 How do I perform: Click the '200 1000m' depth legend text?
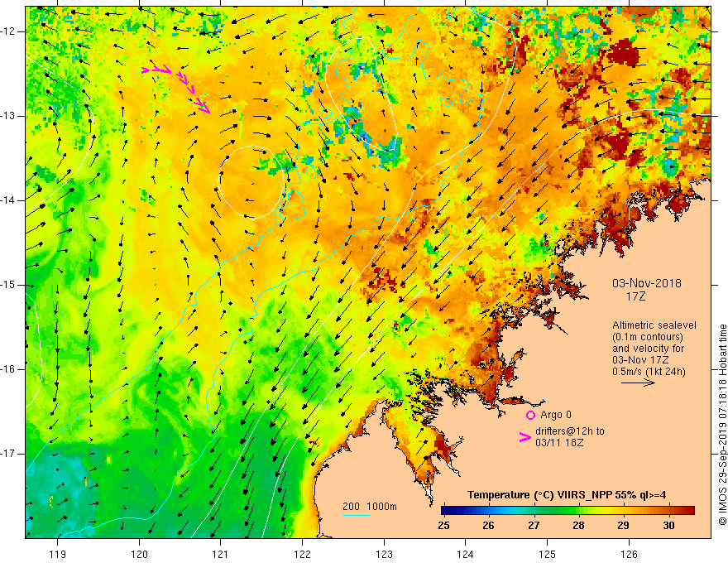click(370, 507)
